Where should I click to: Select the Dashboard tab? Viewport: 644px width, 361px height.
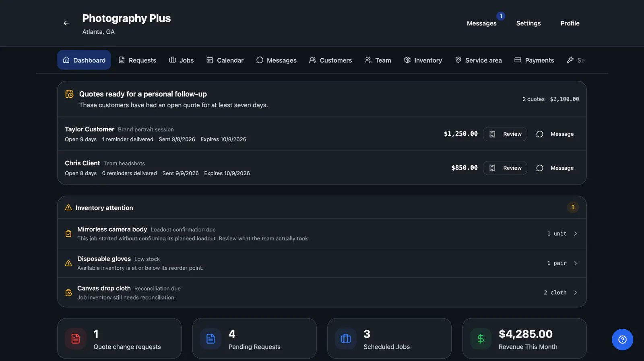(84, 60)
